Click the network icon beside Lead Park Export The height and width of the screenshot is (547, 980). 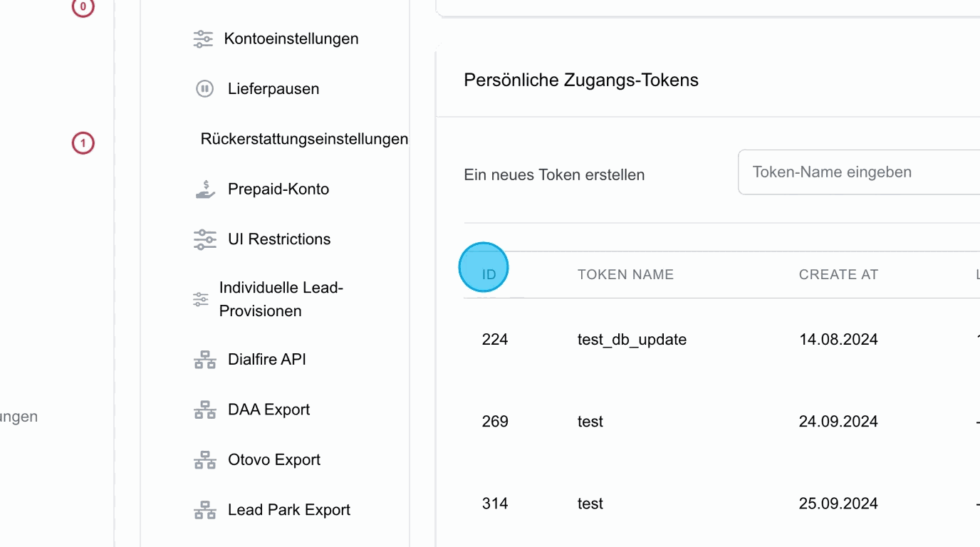tap(205, 510)
